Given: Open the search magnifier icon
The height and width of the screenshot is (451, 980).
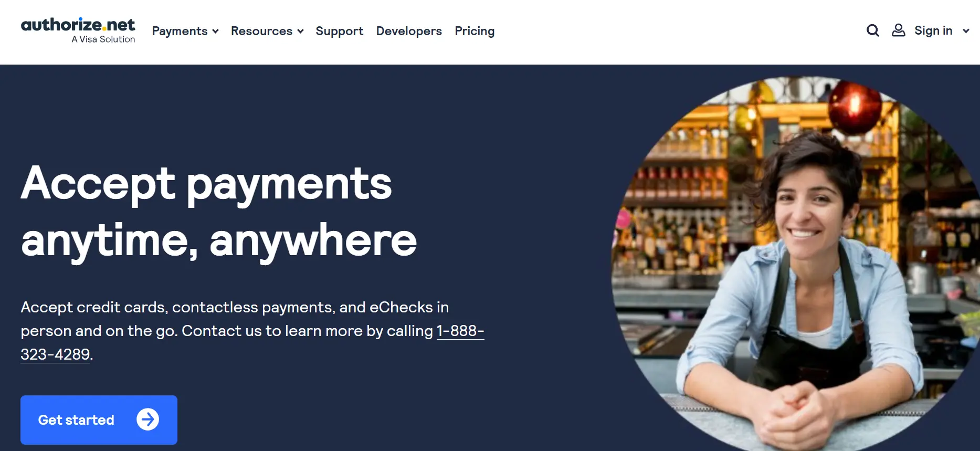Looking at the screenshot, I should tap(872, 30).
